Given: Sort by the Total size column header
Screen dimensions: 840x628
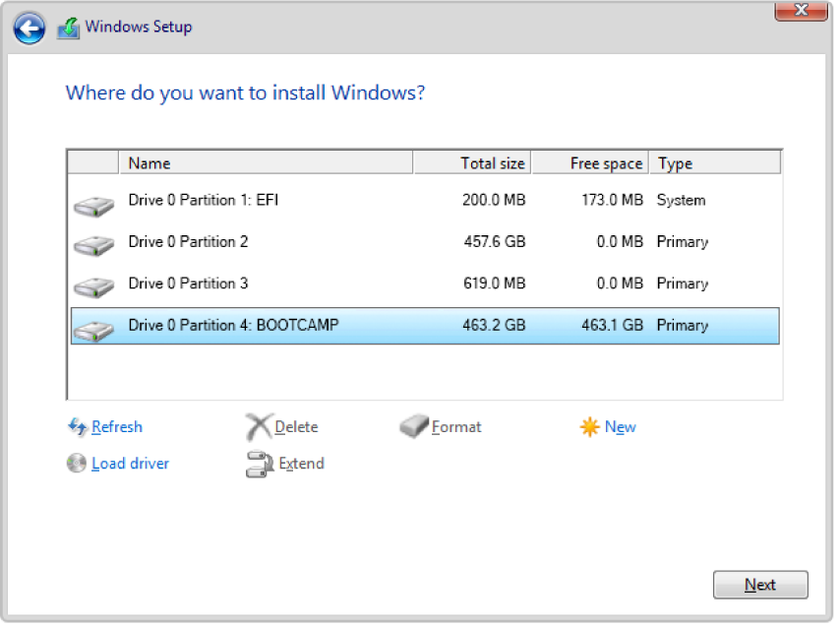Looking at the screenshot, I should point(472,163).
